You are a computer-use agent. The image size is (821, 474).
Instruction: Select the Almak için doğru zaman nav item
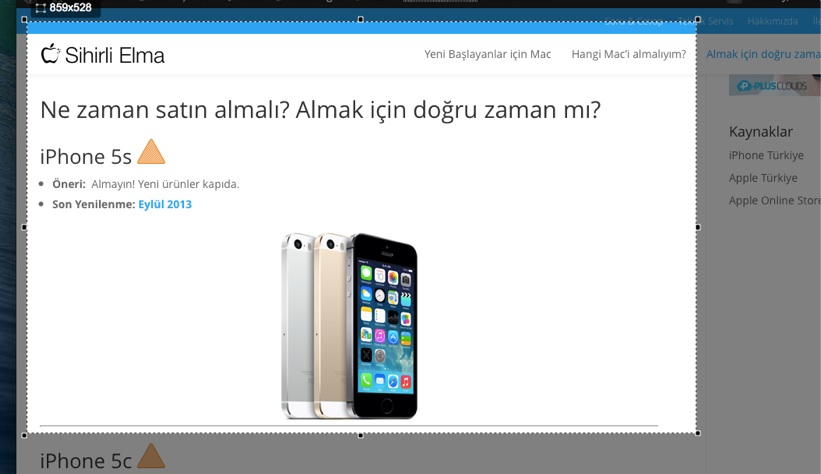coord(762,54)
